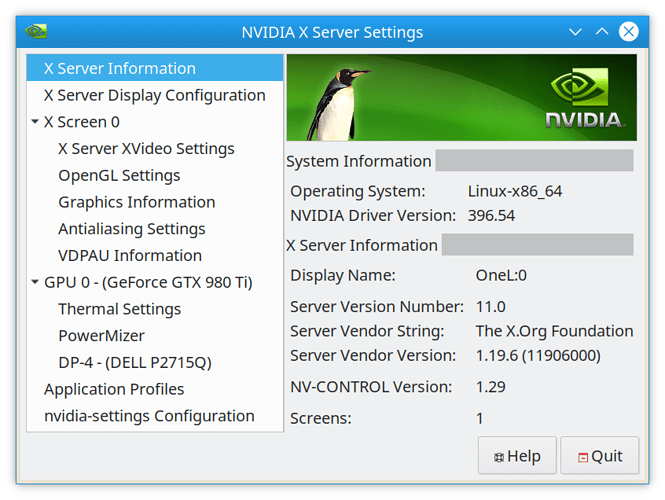
Task: Open Graphics Information page
Action: tap(137, 202)
